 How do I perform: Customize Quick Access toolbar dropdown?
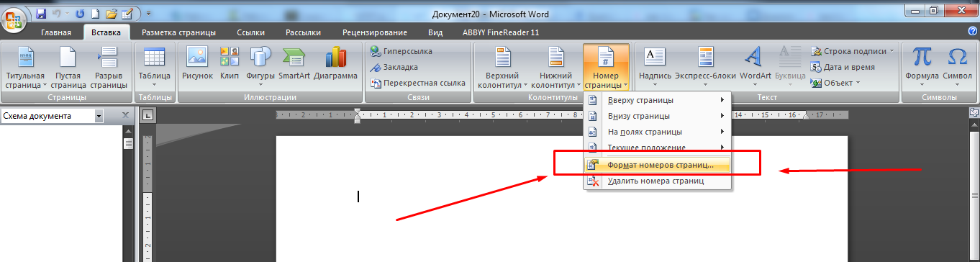(x=148, y=14)
